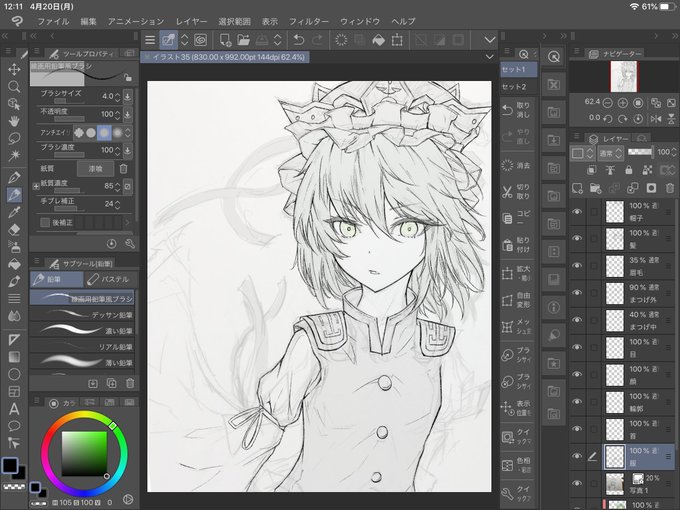This screenshot has width=680, height=510.
Task: Delete layer trash icon in Layers panel
Action: click(x=670, y=188)
